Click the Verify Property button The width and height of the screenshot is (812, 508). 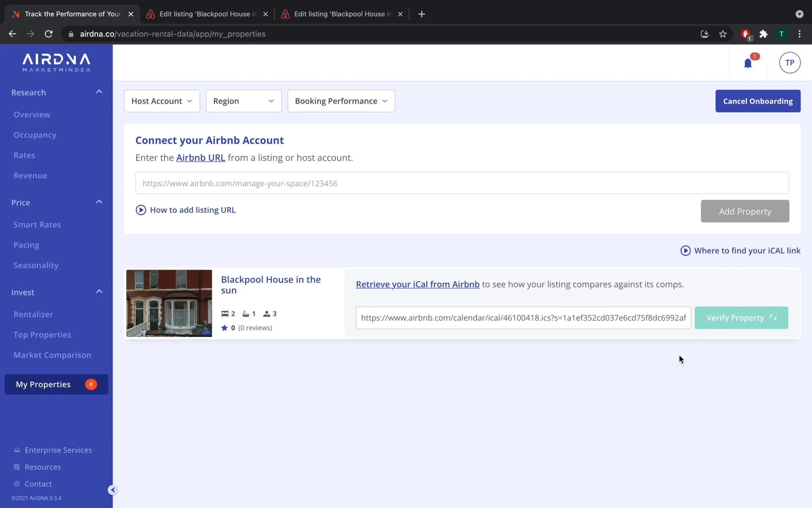(x=741, y=318)
